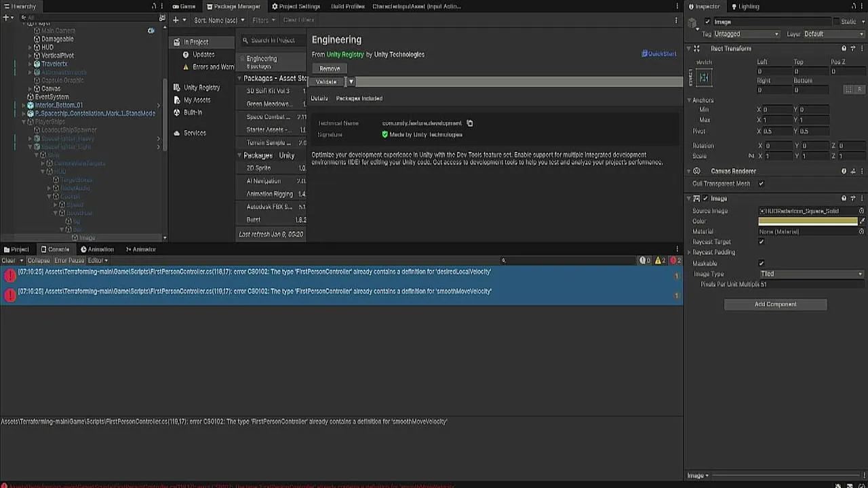Open Rect Transform component help icon

coord(844,49)
